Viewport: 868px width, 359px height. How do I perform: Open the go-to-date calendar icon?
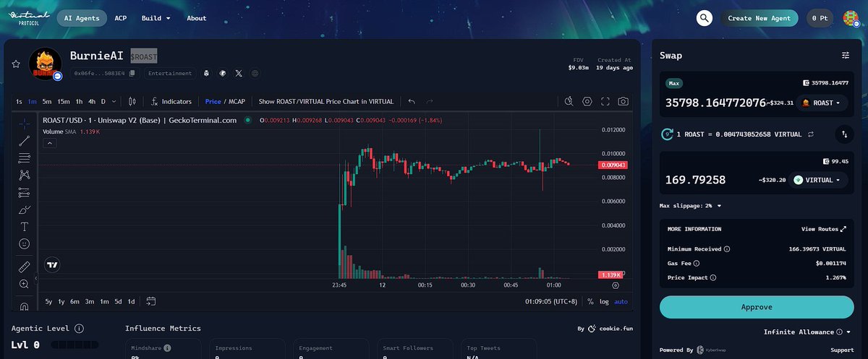click(151, 301)
